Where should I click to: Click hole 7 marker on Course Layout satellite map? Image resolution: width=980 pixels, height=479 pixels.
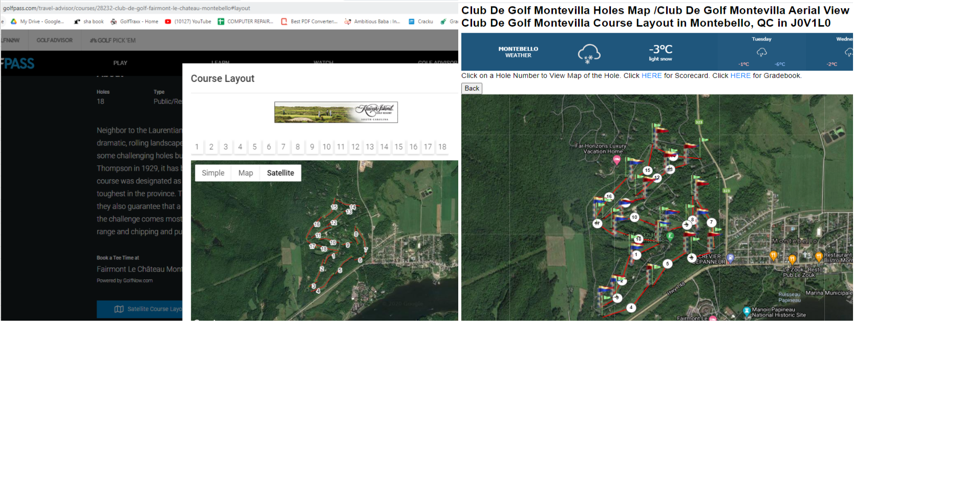pyautogui.click(x=366, y=250)
